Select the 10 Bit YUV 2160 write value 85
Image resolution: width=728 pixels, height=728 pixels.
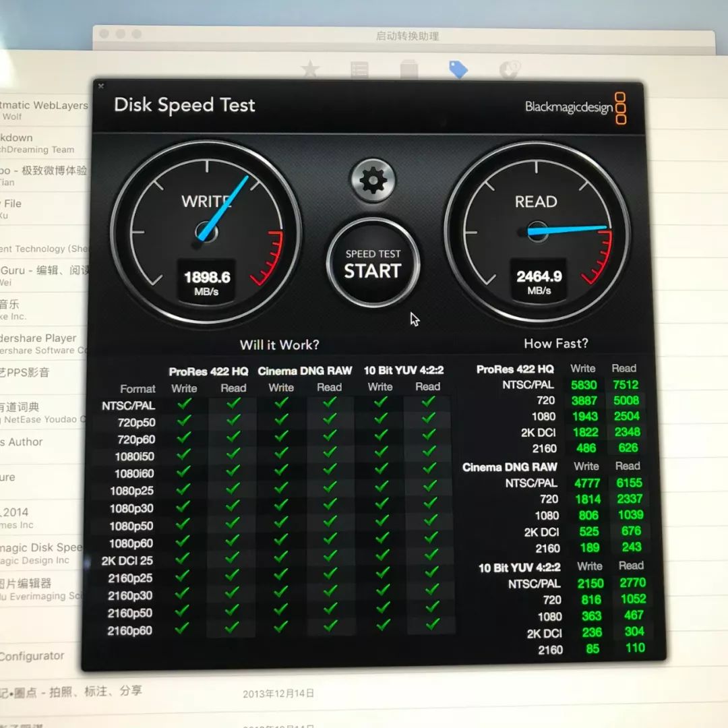click(x=593, y=648)
